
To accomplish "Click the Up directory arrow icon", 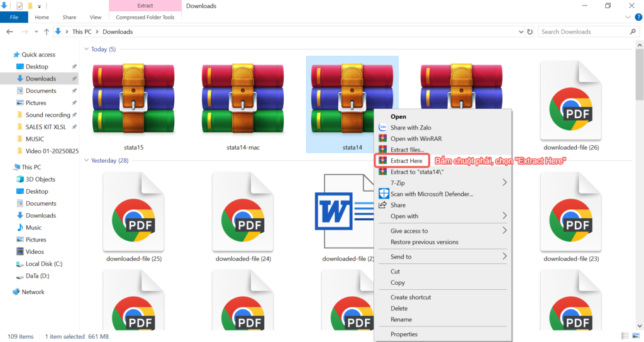I will [46, 31].
